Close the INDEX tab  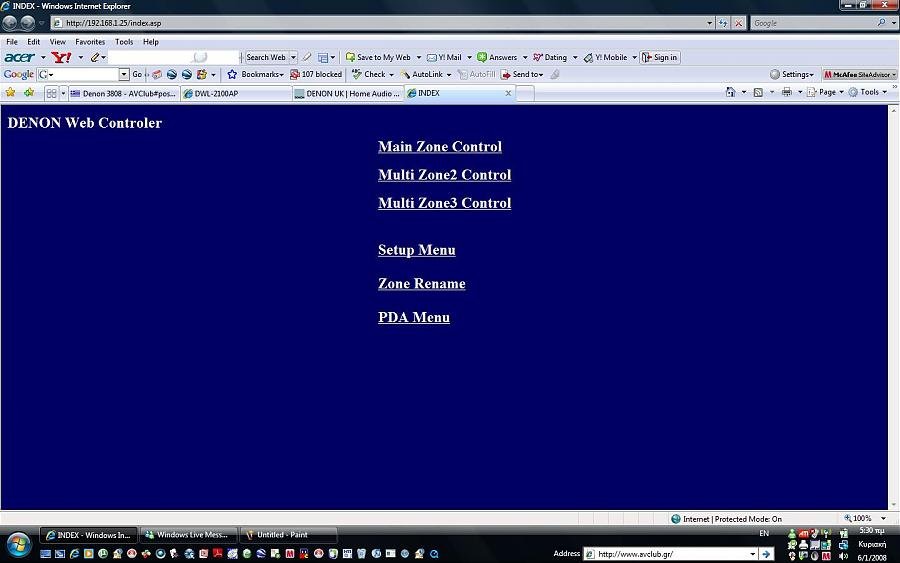(508, 93)
